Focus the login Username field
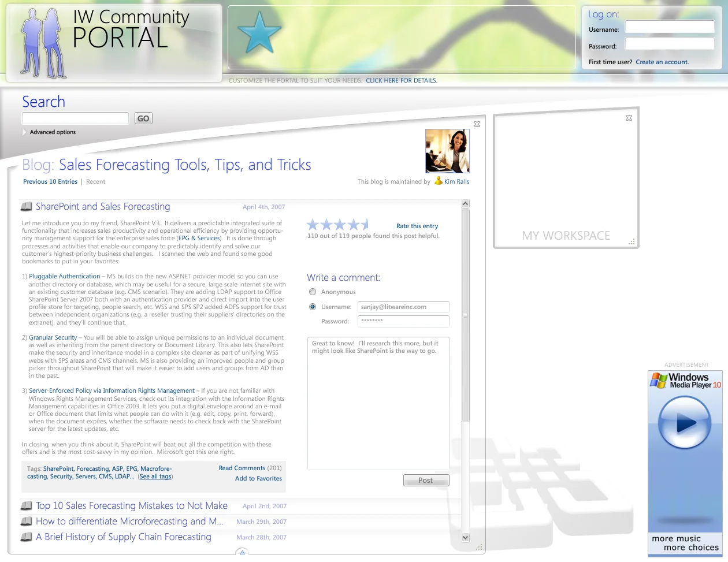This screenshot has height=562, width=728. click(x=670, y=27)
